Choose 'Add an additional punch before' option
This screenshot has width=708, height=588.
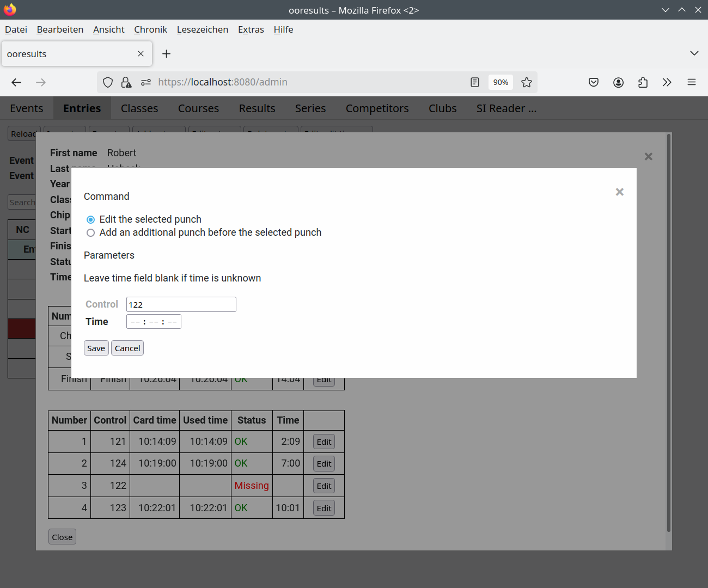coord(90,233)
